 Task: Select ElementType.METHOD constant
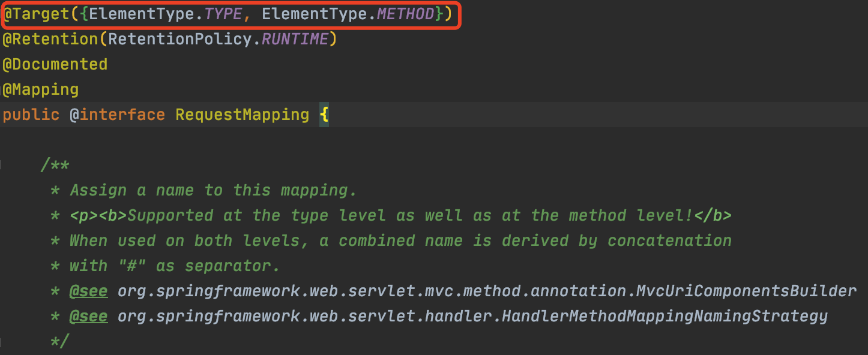(x=348, y=14)
